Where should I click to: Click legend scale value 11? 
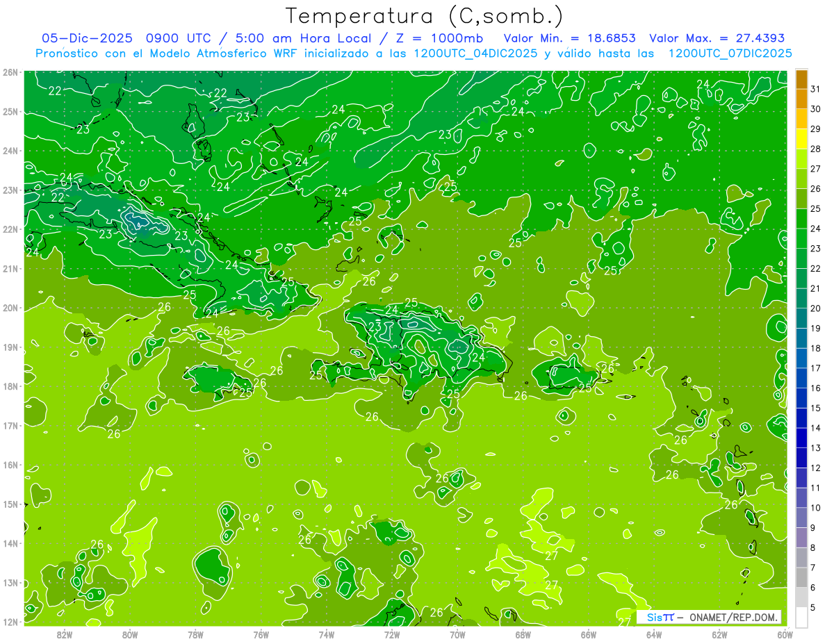pyautogui.click(x=816, y=488)
